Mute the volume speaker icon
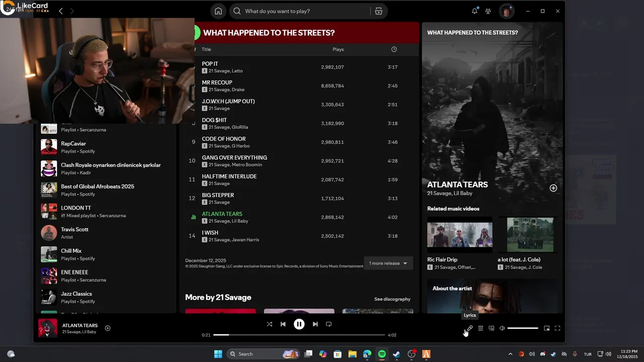 click(502, 328)
